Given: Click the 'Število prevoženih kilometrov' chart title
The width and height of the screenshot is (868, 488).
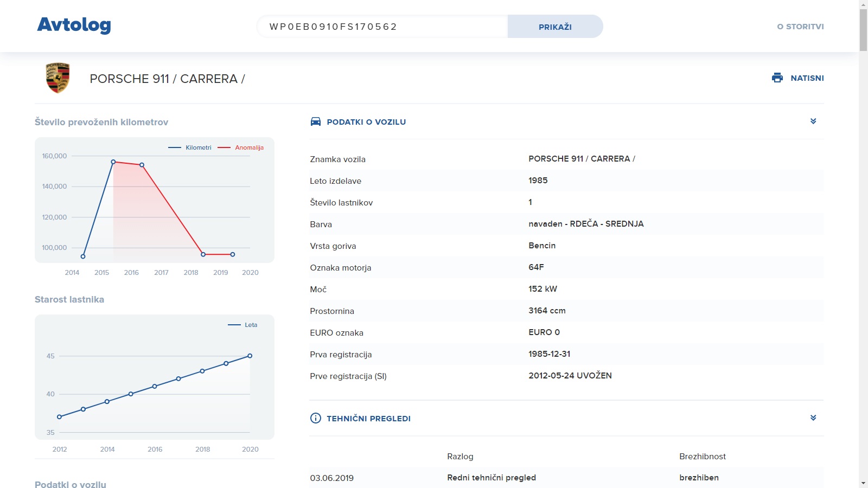Looking at the screenshot, I should [x=101, y=122].
